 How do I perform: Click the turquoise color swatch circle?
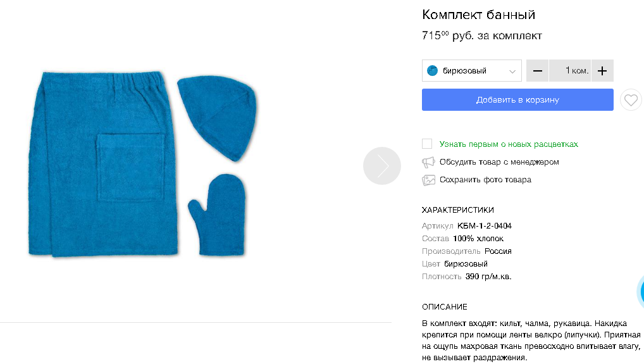(433, 71)
